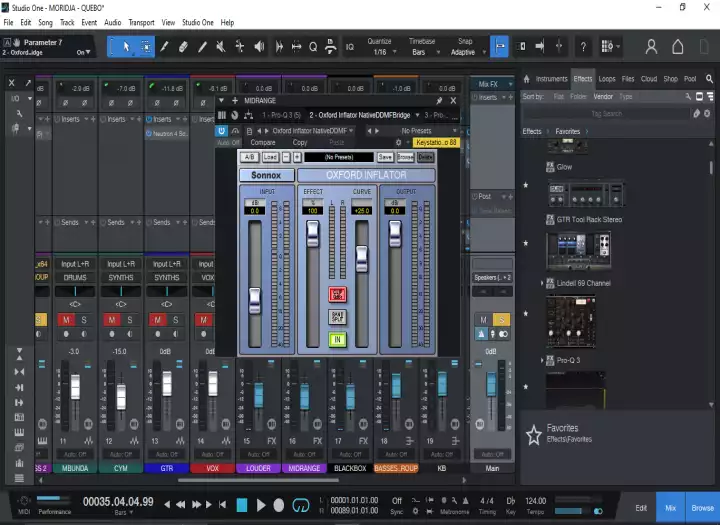This screenshot has width=720, height=525.
Task: Add an insert with the plus next to MIDRANGE
Action: pyautogui.click(x=235, y=101)
